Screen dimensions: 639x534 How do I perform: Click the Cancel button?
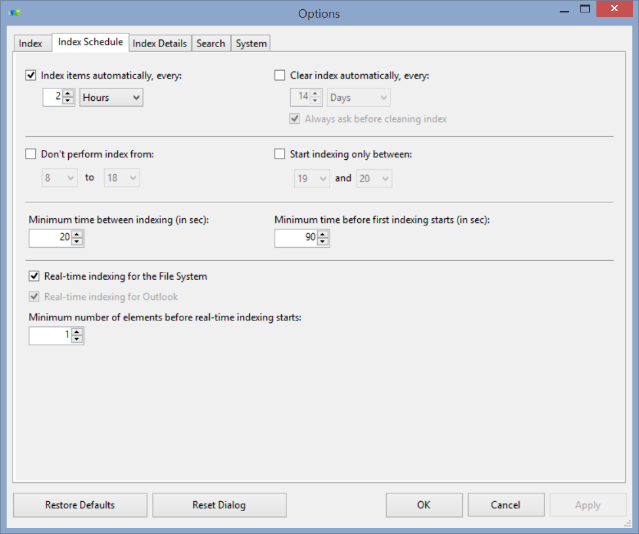pyautogui.click(x=506, y=505)
